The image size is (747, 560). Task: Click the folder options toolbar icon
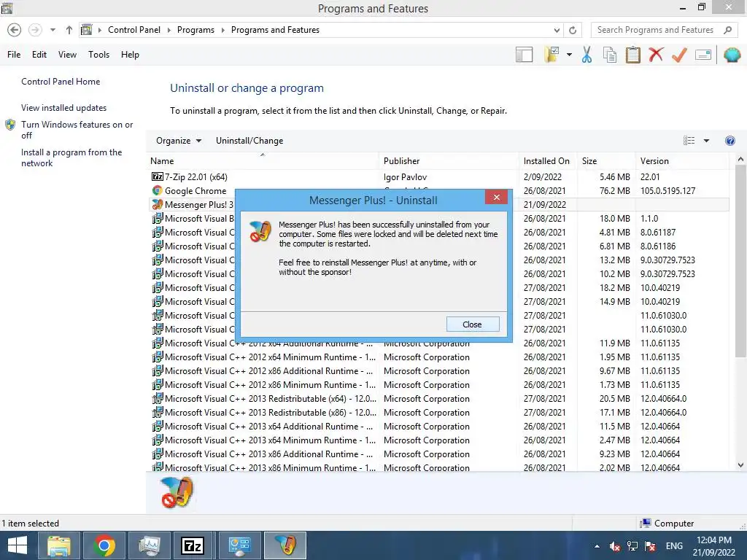551,55
